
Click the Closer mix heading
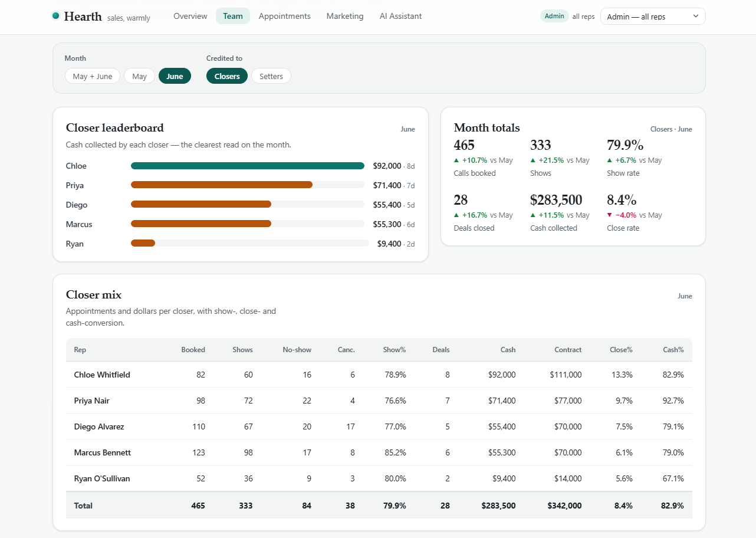pyautogui.click(x=94, y=295)
